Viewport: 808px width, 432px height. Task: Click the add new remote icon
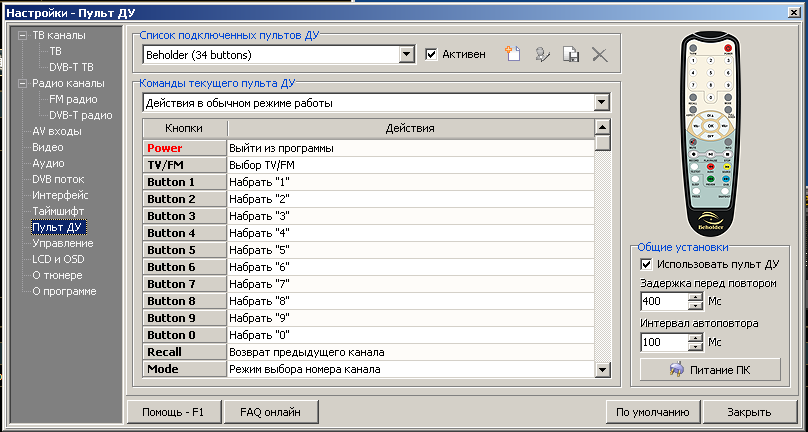(514, 54)
